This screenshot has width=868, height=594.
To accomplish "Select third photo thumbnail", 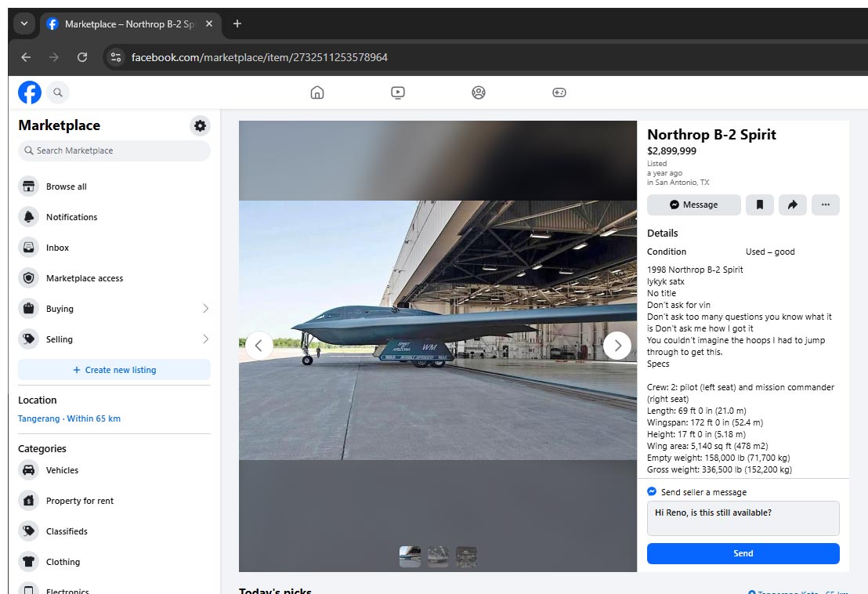I will point(466,557).
